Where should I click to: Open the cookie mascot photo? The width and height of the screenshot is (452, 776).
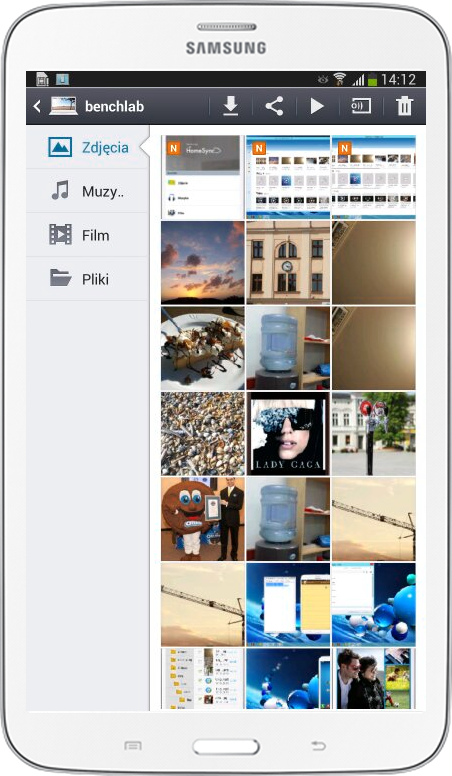(x=202, y=519)
